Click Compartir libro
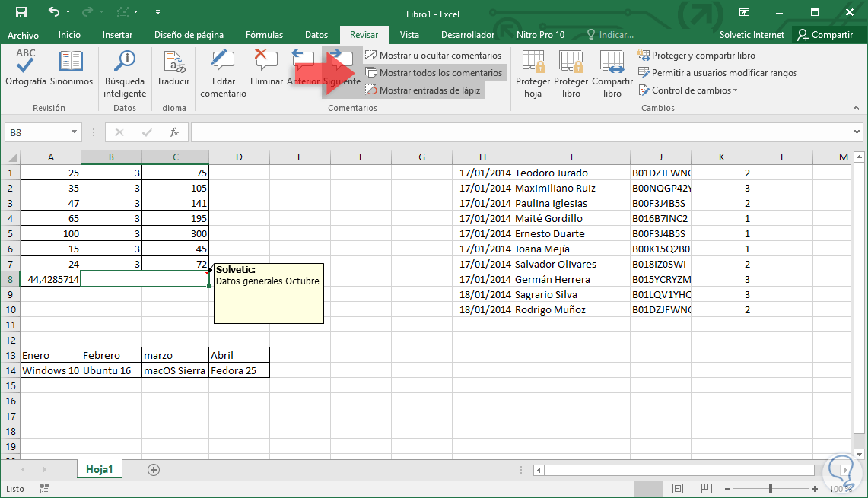The image size is (868, 498). [x=612, y=74]
